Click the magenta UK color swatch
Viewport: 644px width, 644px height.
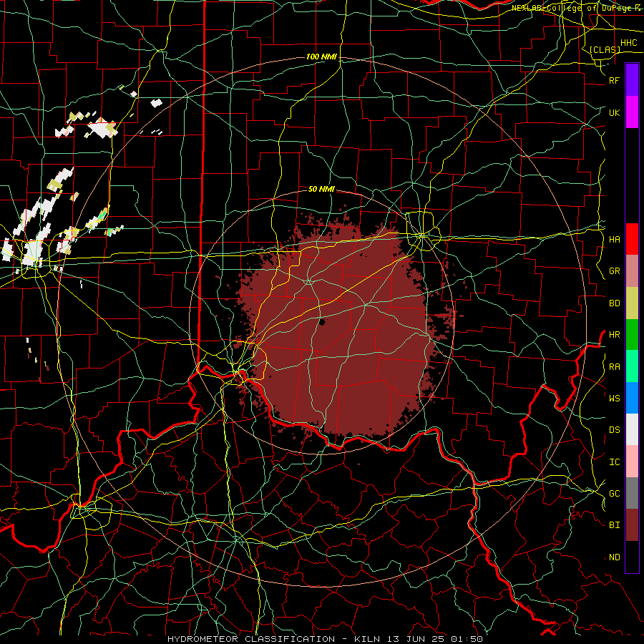[x=632, y=112]
